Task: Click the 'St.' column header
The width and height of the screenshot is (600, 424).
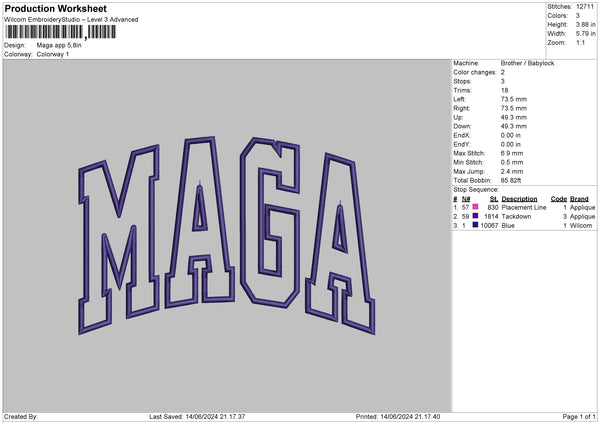Action: coord(494,199)
